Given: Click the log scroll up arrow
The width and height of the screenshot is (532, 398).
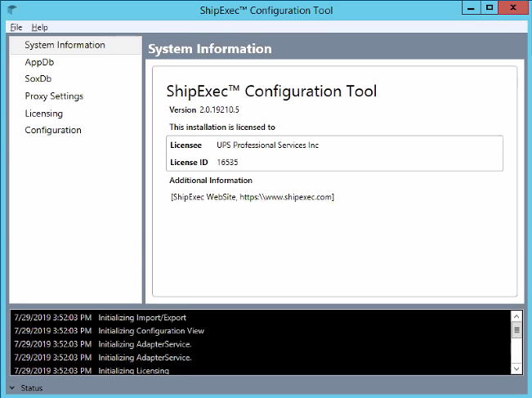Looking at the screenshot, I should [x=516, y=316].
